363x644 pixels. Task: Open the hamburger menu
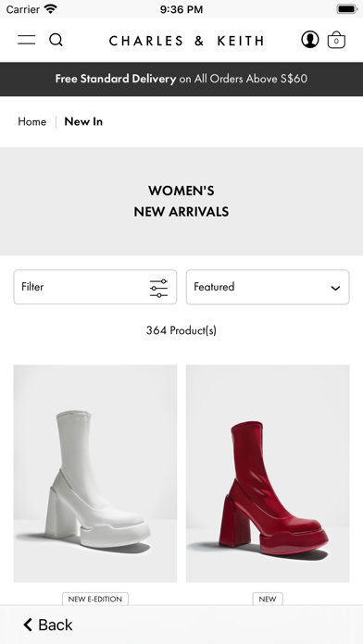pyautogui.click(x=26, y=40)
